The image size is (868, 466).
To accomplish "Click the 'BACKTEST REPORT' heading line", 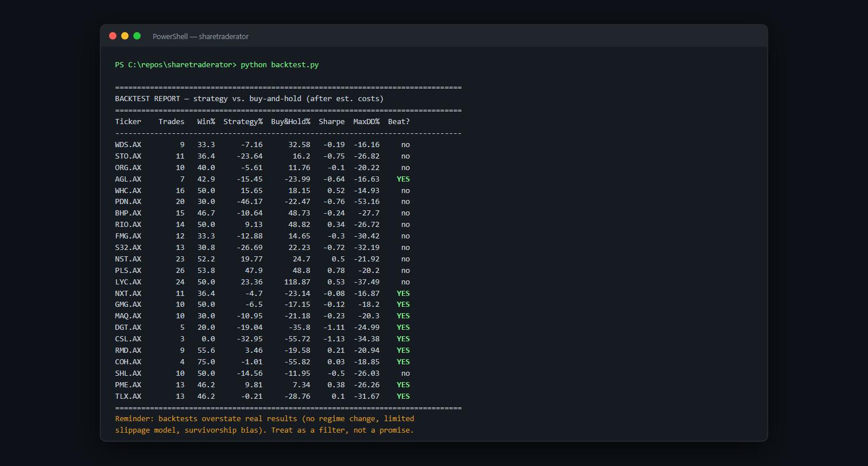I will tap(249, 98).
